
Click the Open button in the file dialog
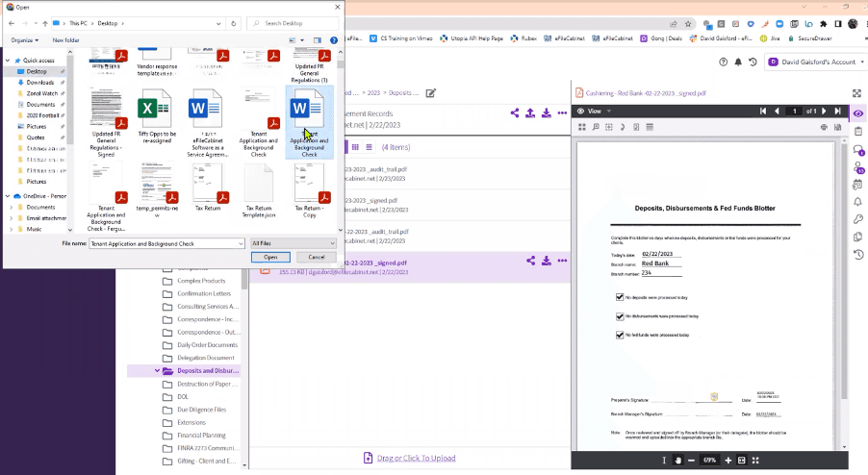270,257
